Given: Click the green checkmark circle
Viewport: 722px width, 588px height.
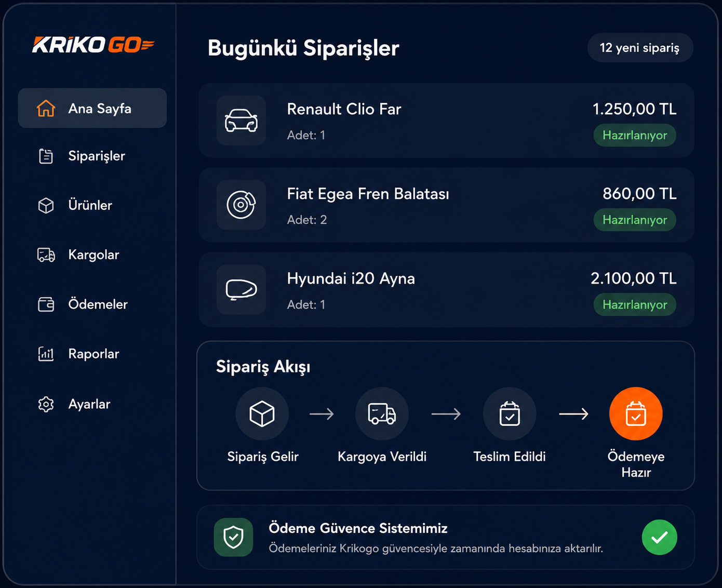Looking at the screenshot, I should click(x=659, y=537).
